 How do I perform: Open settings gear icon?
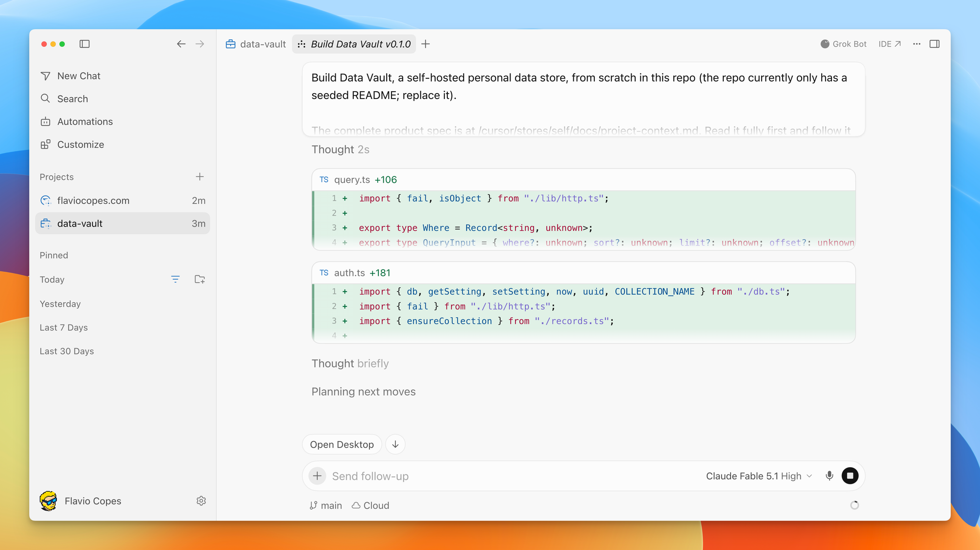201,501
